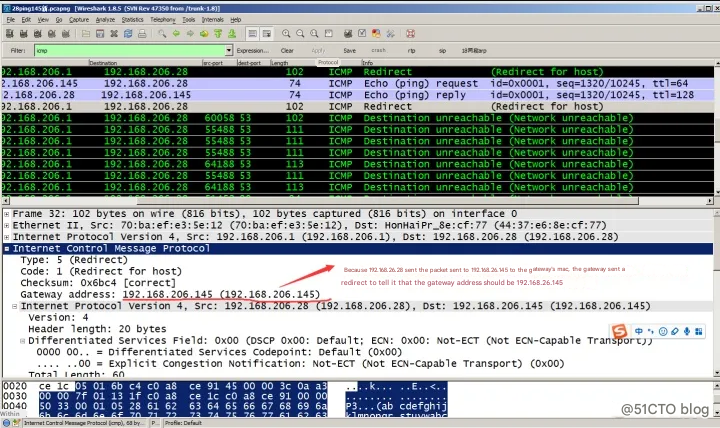Edit capture filters icon
This screenshot has height=428, width=720.
coord(348,34)
